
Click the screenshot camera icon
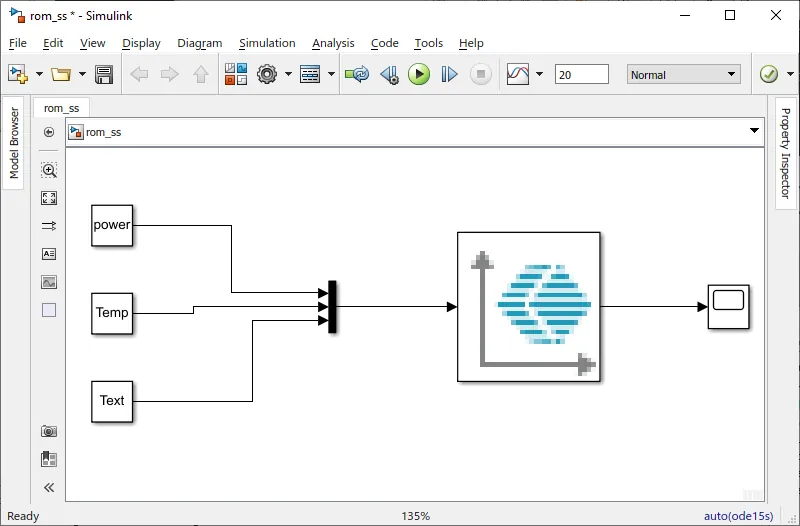[49, 431]
